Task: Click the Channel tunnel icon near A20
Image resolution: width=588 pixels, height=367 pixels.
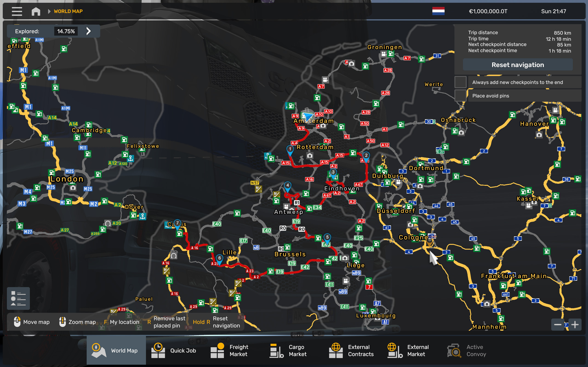Action: click(x=108, y=223)
